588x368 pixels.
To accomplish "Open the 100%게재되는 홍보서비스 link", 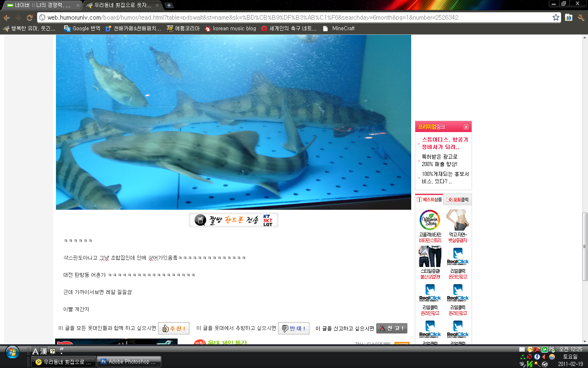I will 445,177.
